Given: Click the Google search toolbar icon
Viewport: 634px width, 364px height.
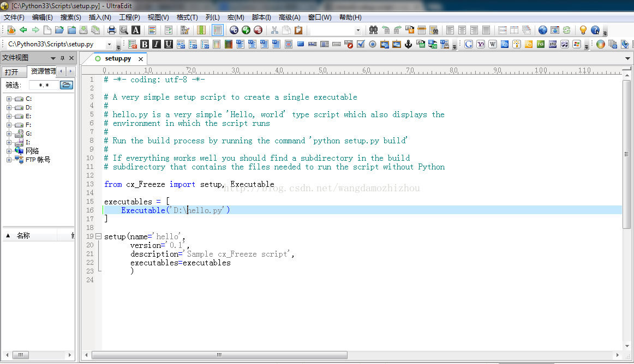Looking at the screenshot, I should coord(468,44).
